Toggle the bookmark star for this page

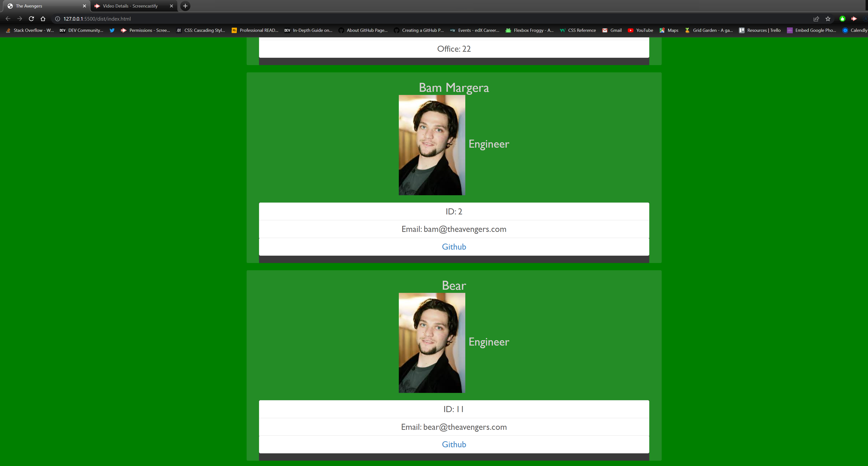click(828, 18)
